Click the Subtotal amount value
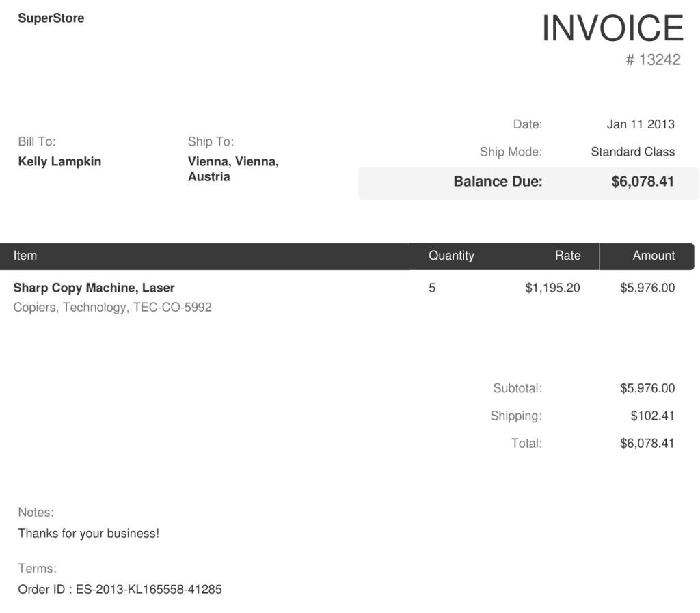The width and height of the screenshot is (700, 613). 647,389
